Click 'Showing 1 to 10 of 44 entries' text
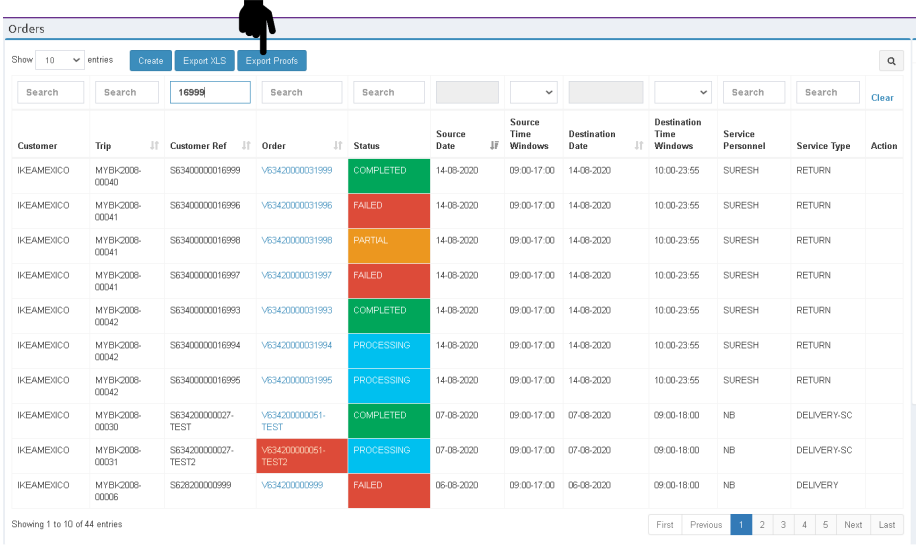 tap(67, 524)
